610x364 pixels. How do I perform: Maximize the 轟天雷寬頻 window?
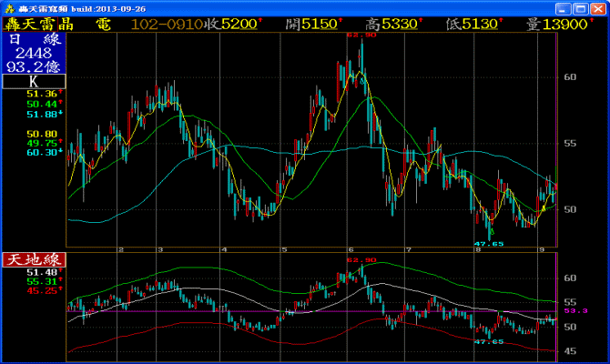581,8
